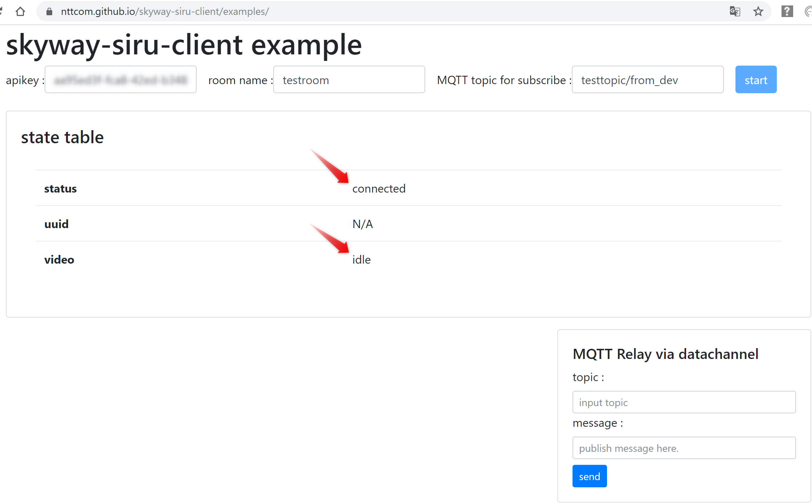Click the state table heading
This screenshot has height=504, width=812.
62,137
